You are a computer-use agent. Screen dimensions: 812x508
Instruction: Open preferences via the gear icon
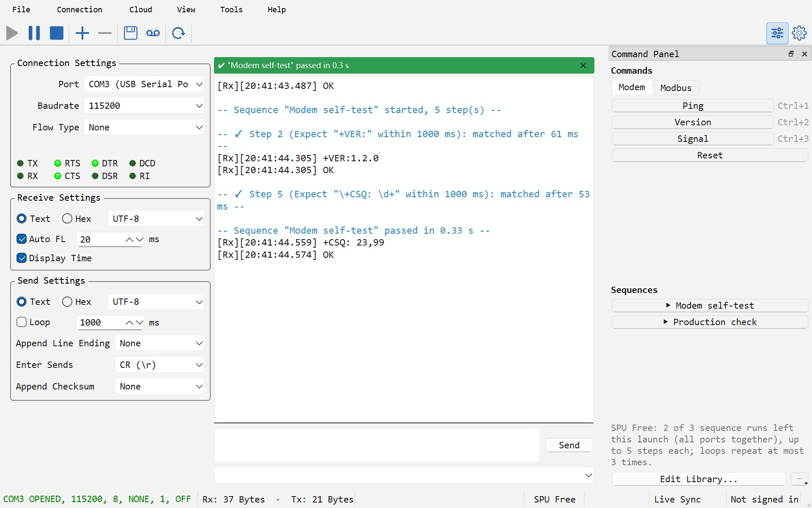[799, 33]
